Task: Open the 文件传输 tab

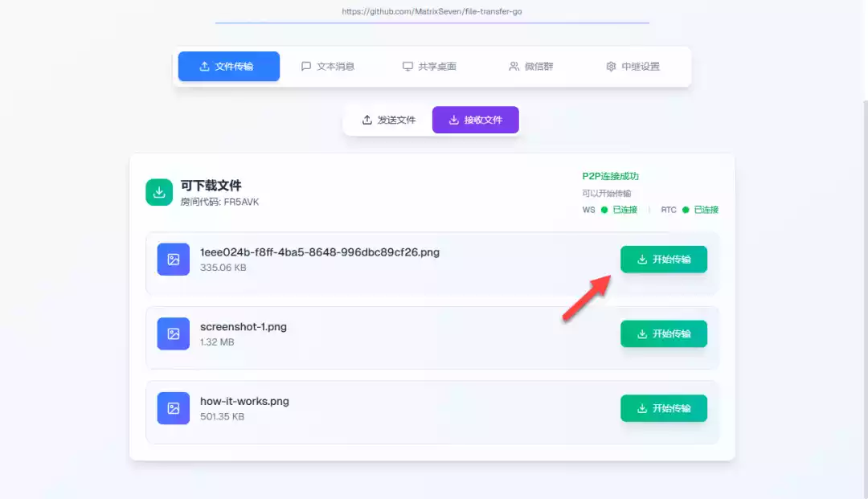Action: 228,67
